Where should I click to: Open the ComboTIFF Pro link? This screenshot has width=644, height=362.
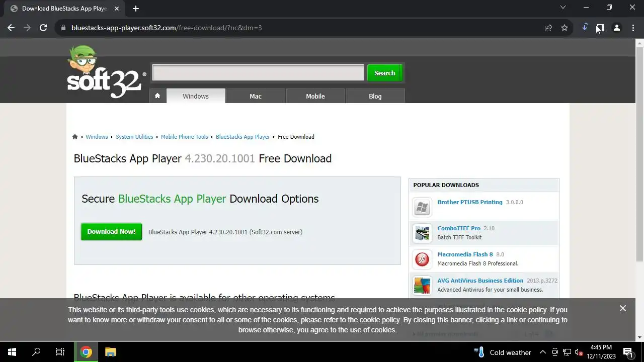click(459, 228)
